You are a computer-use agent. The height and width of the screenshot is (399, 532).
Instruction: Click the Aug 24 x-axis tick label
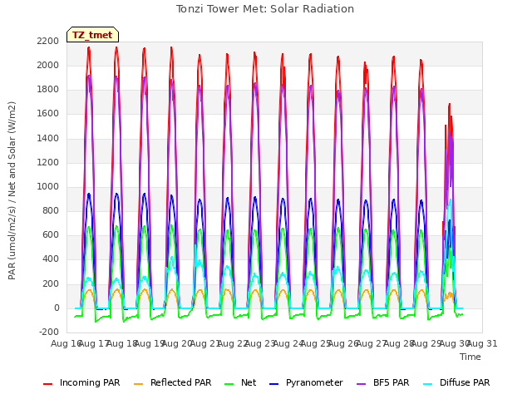(x=288, y=343)
